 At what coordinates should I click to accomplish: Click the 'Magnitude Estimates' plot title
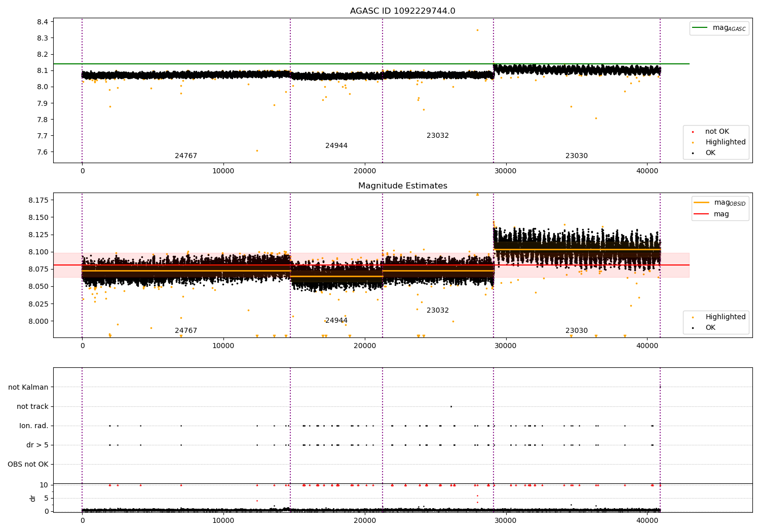[x=402, y=186]
